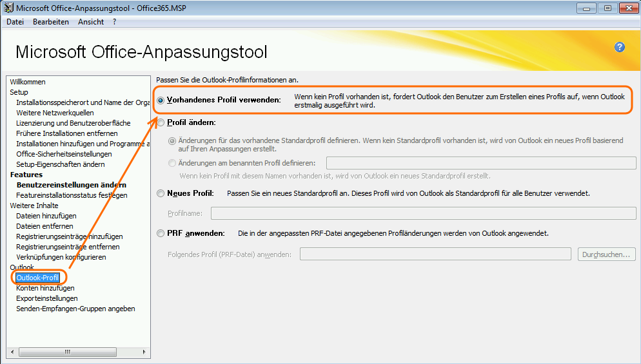
Task: Enable the 'PRF anwenden' radio option
Action: [161, 233]
